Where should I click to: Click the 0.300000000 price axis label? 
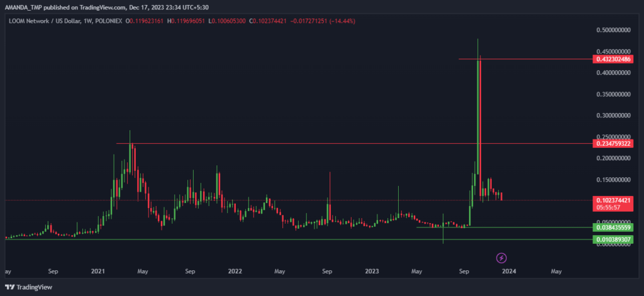coord(613,116)
